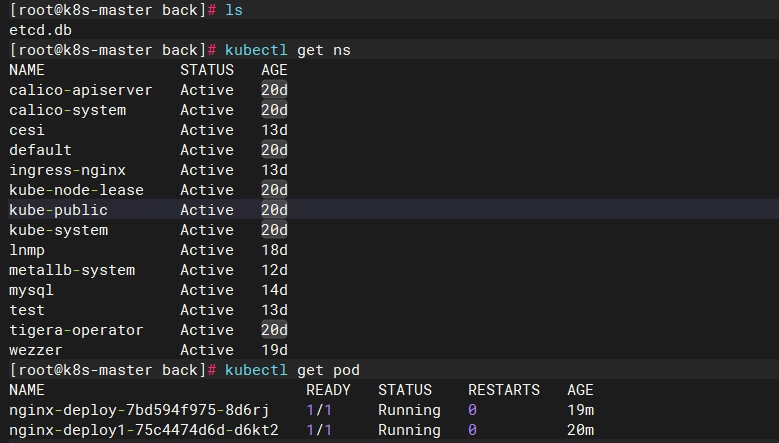The width and height of the screenshot is (779, 443).
Task: Select the 'cesi' namespace name
Action: (x=27, y=130)
